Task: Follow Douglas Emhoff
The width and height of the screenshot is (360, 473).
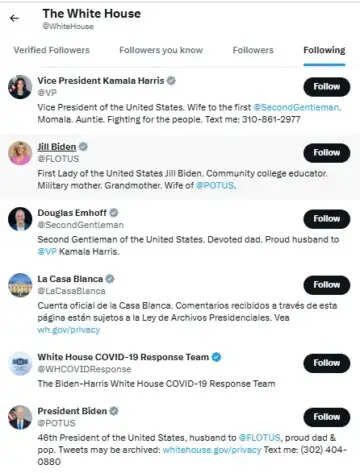Action: pos(327,219)
